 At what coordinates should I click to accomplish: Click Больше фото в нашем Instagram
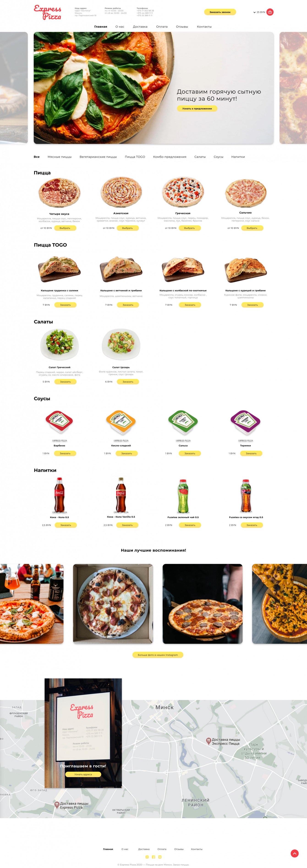tap(158, 655)
